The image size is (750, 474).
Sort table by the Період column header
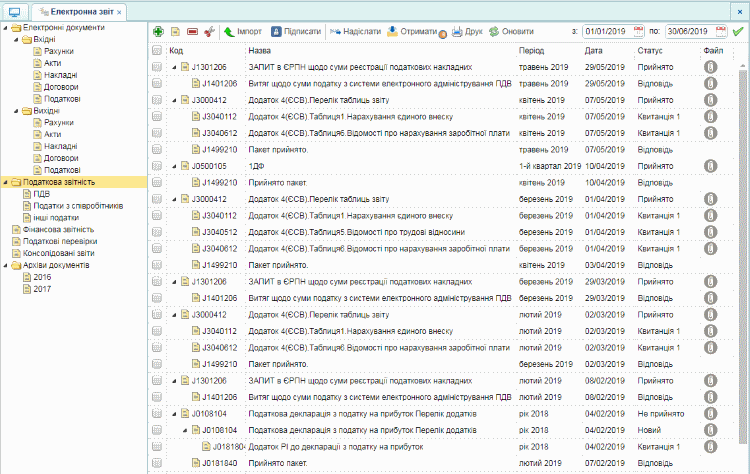531,50
